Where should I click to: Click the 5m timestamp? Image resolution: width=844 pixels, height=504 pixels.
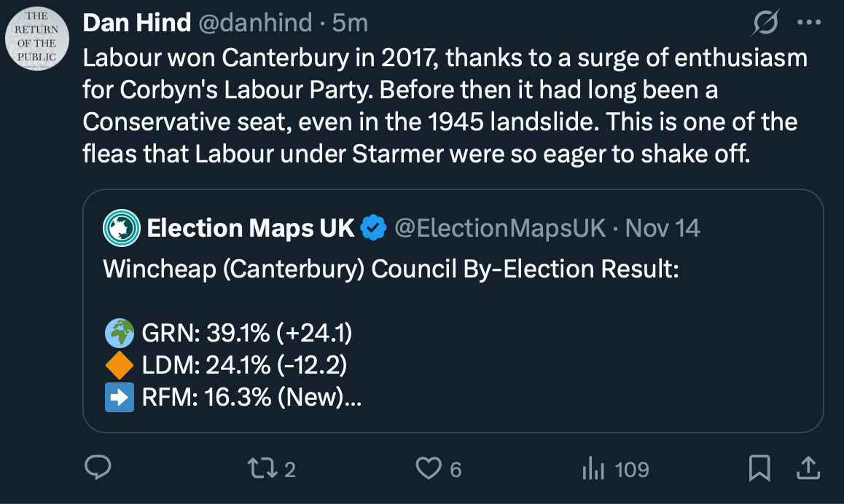pyautogui.click(x=350, y=23)
